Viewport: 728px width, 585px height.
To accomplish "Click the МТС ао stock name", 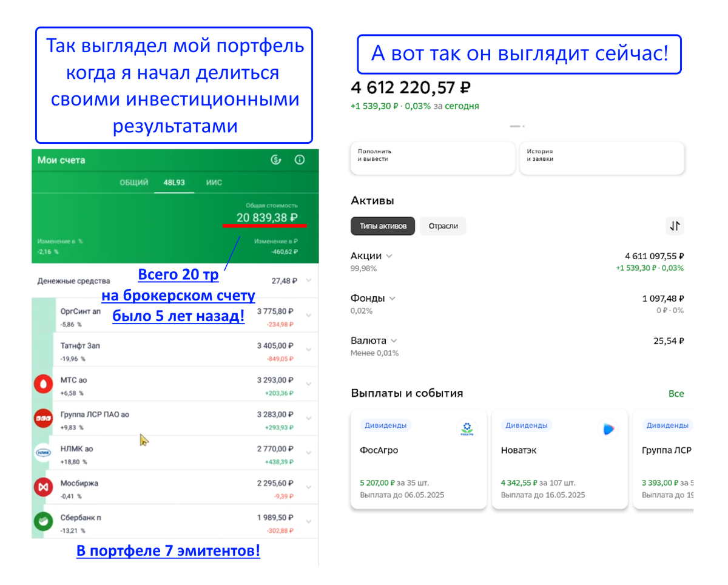I will pos(74,380).
